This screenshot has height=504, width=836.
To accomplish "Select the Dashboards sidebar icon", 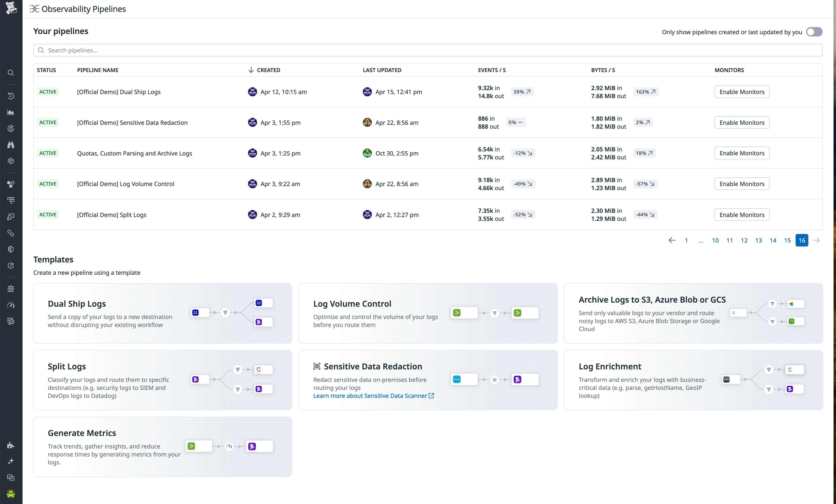I will click(x=10, y=112).
